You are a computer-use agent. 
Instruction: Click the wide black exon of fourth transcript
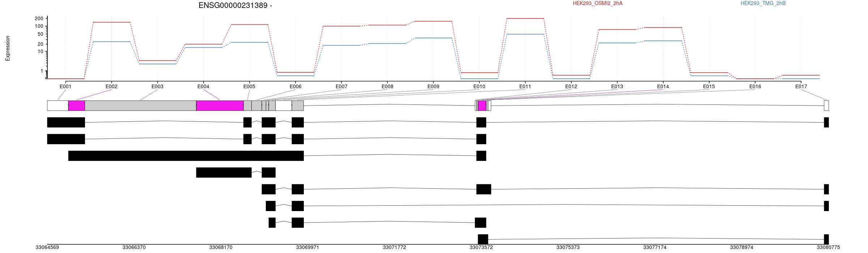point(224,172)
